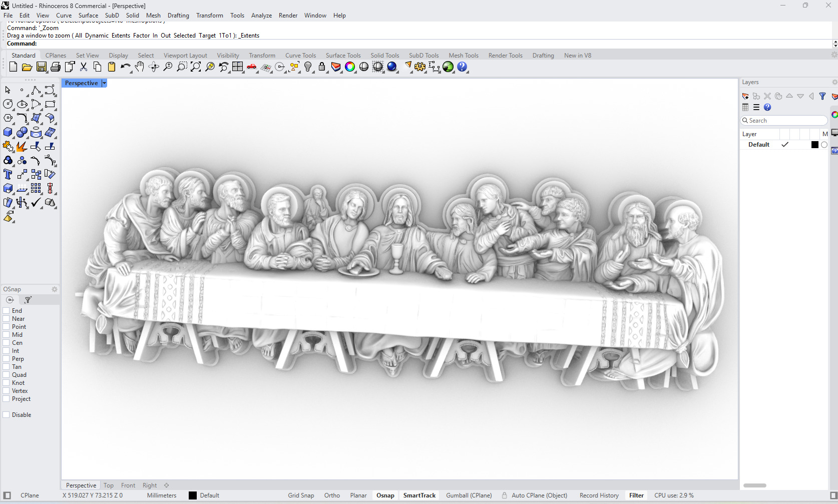Select the Box solid tool
Viewport: 838px width, 504px height.
point(8,132)
